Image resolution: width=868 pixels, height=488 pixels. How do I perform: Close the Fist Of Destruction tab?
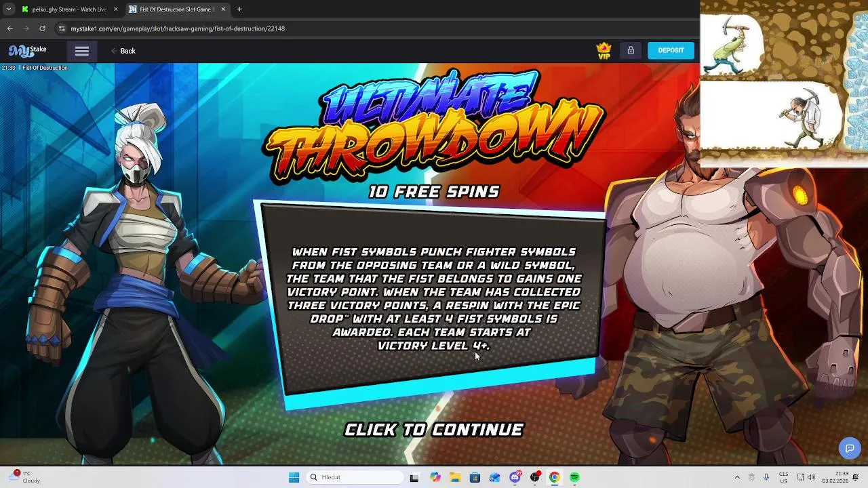(x=223, y=9)
